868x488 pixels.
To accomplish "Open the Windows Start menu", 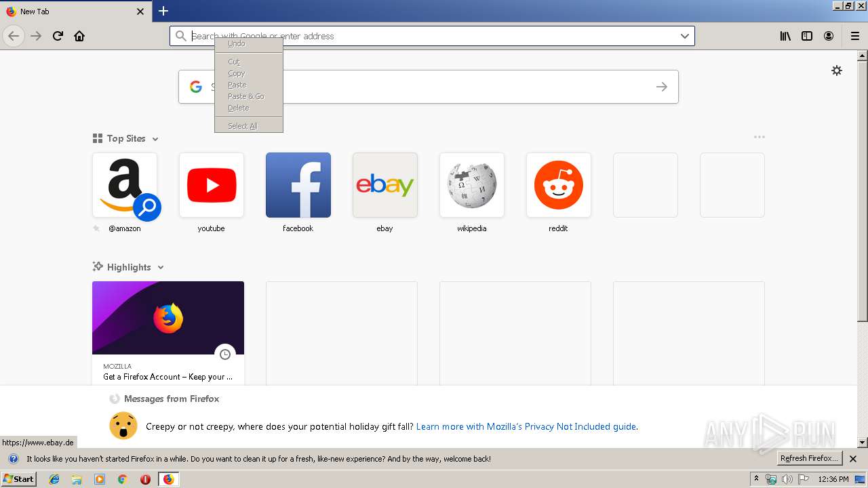I will click(x=18, y=479).
